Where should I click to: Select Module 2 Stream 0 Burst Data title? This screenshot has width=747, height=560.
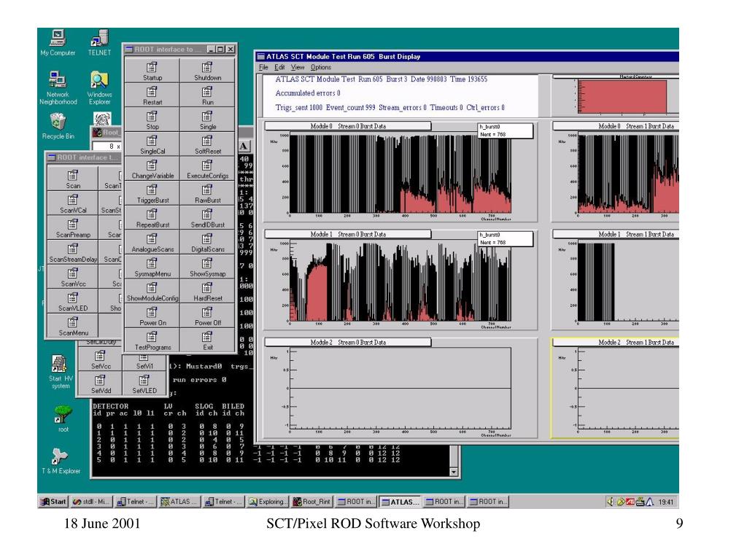(x=348, y=343)
